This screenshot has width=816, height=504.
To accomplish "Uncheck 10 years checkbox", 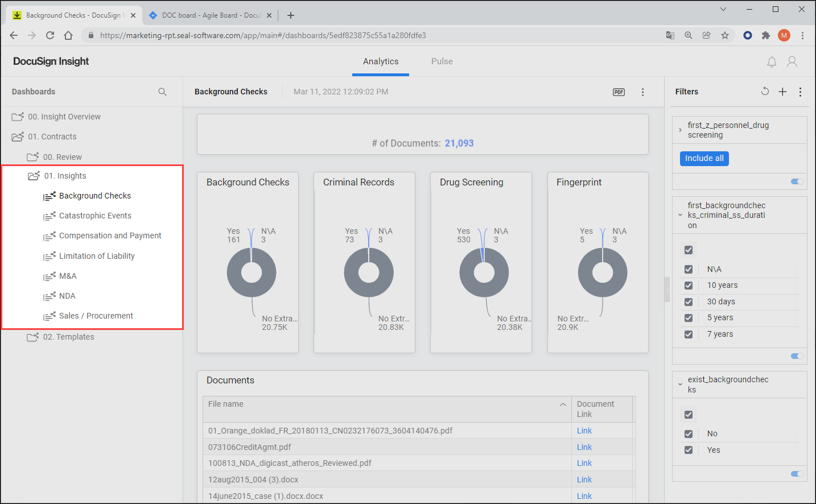I will click(689, 286).
